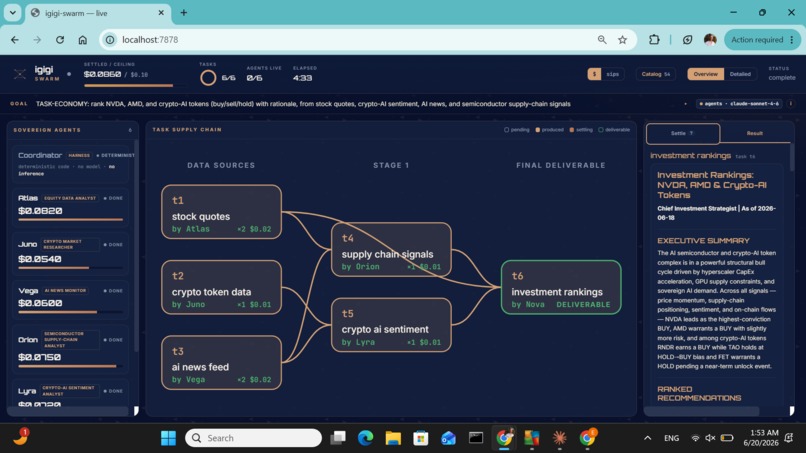
Task: Open the browser home page
Action: click(x=82, y=40)
